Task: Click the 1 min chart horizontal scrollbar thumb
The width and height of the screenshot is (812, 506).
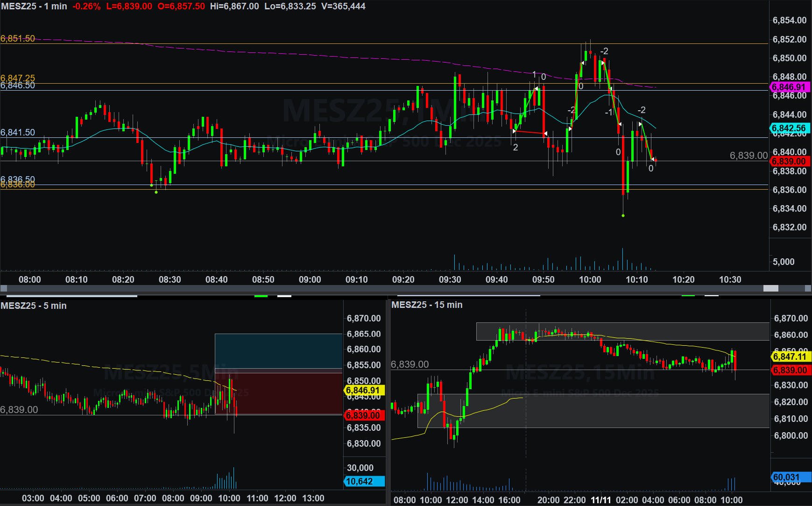Action: pyautogui.click(x=770, y=289)
